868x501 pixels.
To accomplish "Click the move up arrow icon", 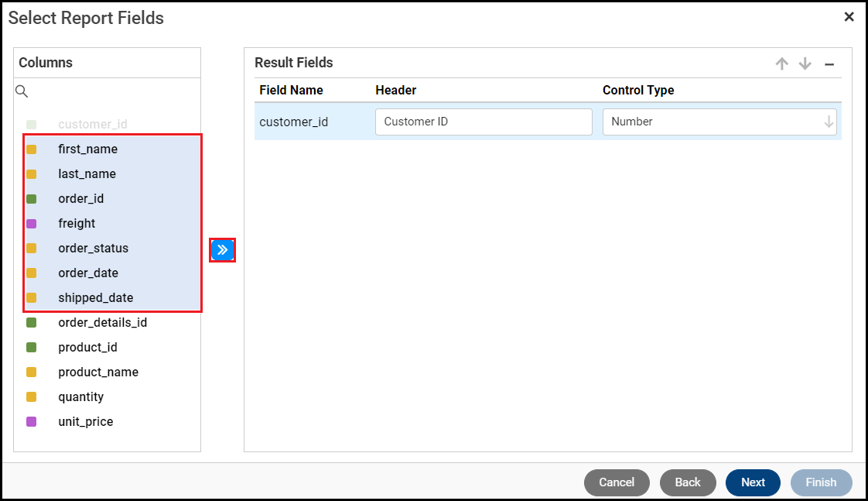I will (782, 64).
